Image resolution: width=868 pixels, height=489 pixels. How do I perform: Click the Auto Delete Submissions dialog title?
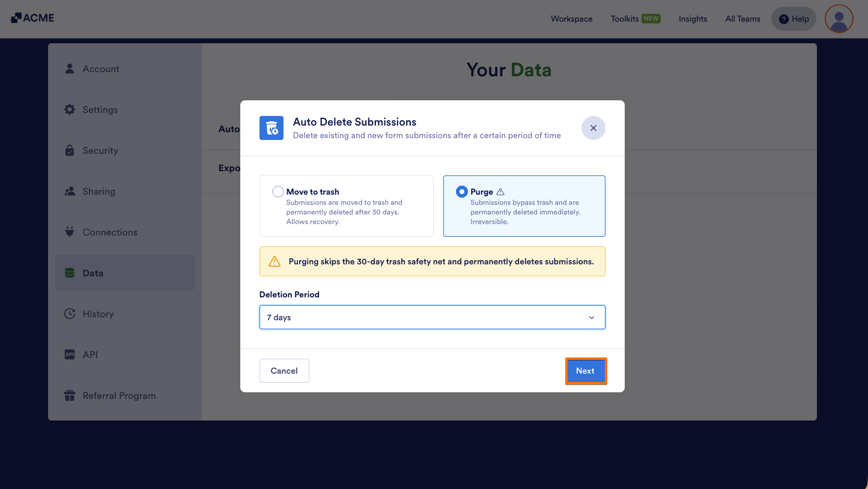[x=354, y=122]
